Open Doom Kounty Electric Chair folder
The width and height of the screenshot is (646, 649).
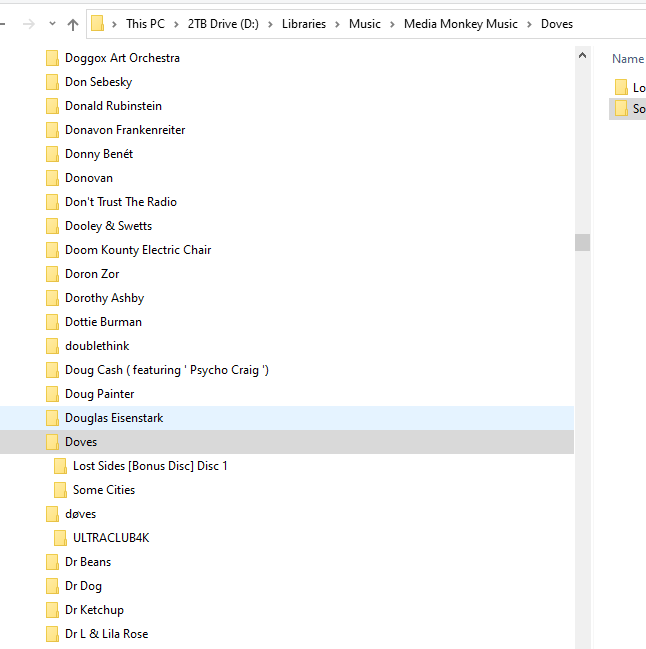pos(138,250)
